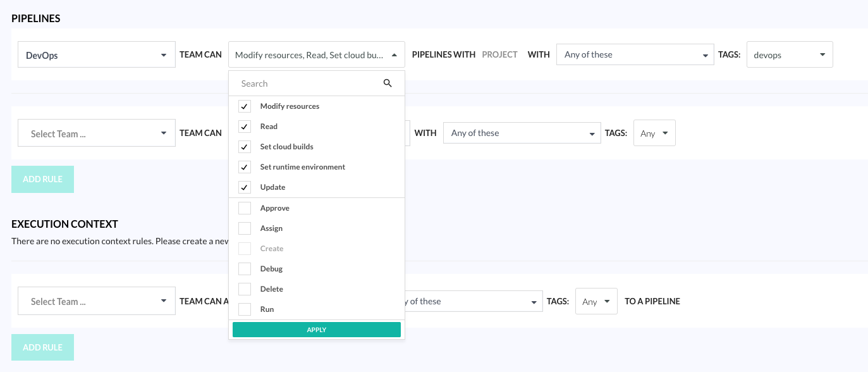868x372 pixels.
Task: Click ADD RULE button under Pipelines
Action: [x=42, y=179]
